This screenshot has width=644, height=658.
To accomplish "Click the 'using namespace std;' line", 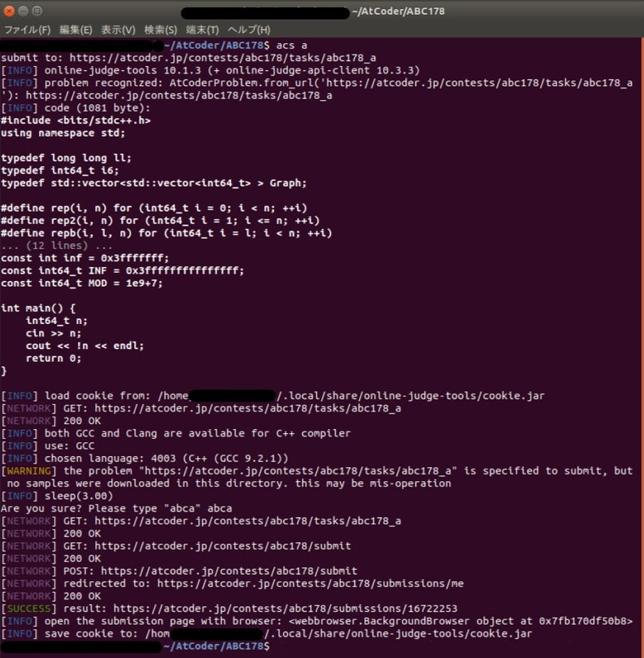I will coord(63,133).
